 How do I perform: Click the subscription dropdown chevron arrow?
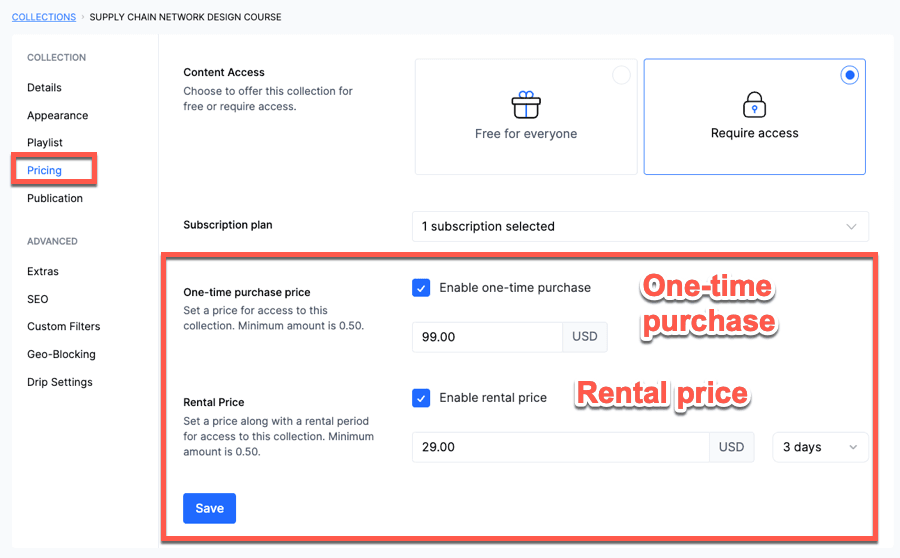tap(851, 227)
